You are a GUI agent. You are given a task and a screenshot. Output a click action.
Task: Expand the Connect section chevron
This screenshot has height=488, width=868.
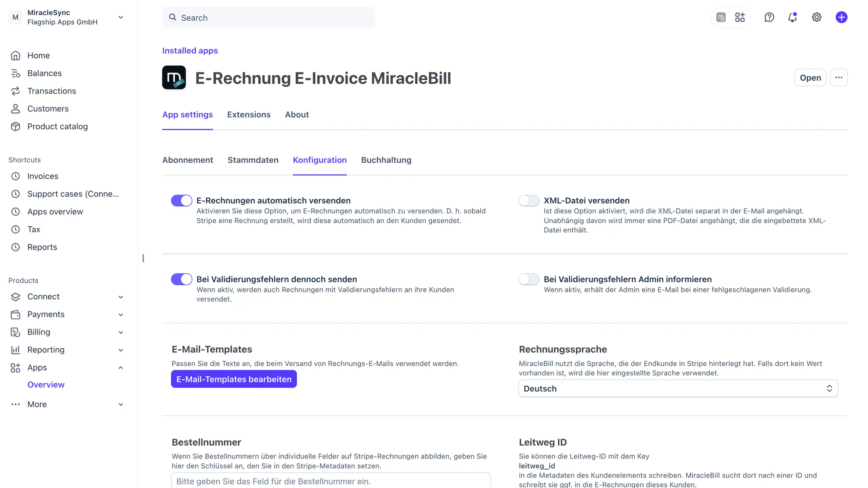tap(120, 297)
